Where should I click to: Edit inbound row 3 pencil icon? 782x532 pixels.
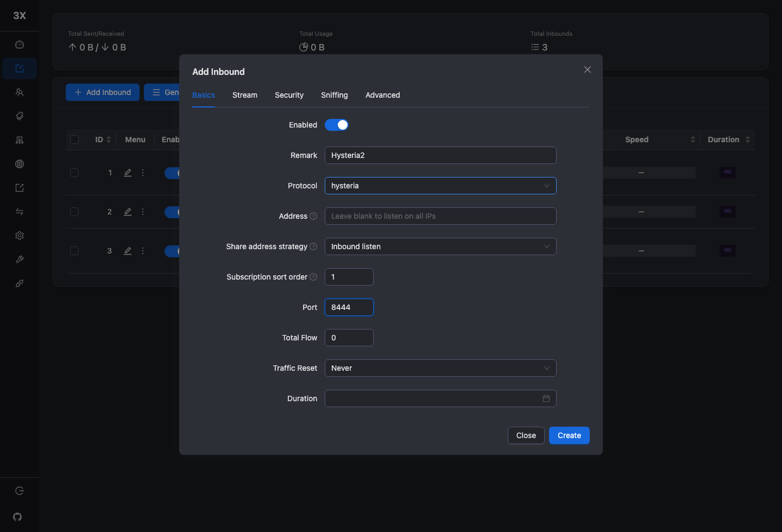tap(128, 251)
